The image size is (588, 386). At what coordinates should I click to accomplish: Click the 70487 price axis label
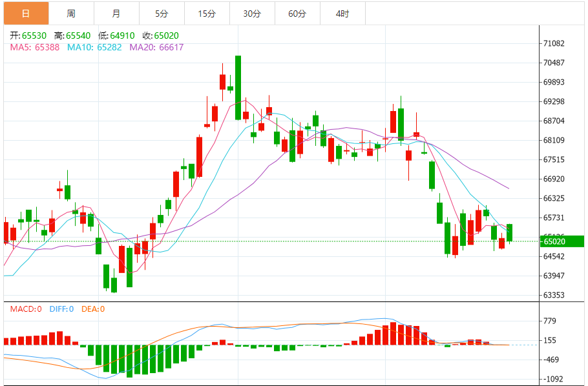click(x=554, y=63)
